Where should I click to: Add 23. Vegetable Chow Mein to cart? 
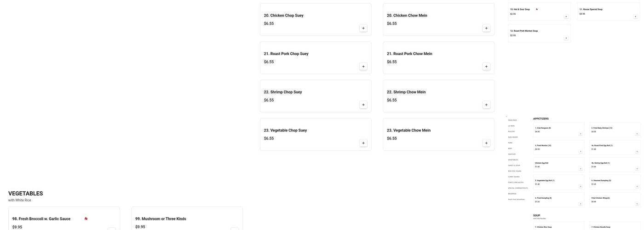[486, 143]
